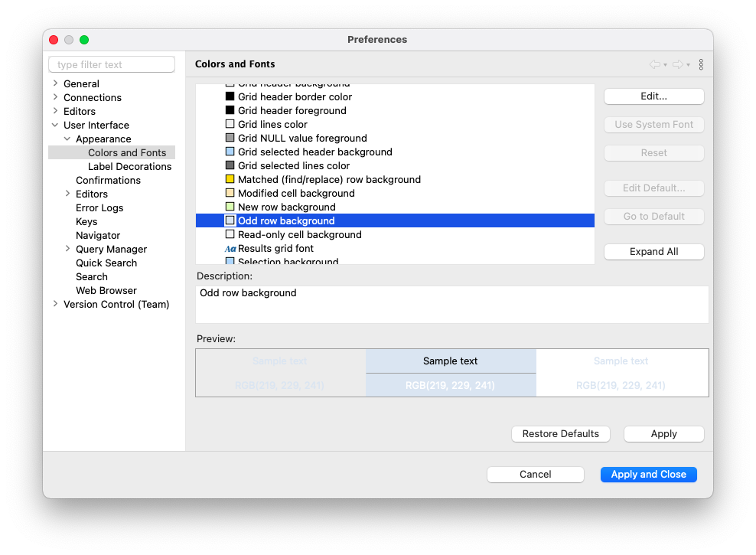Click the Modified cell background swatch
Screen dimensions: 756x555
click(230, 193)
